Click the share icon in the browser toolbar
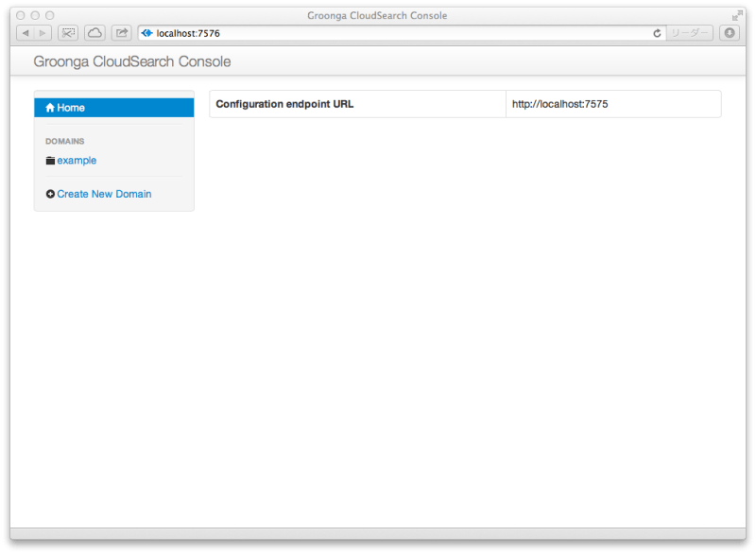Viewport: 756px width, 554px height. 121,32
